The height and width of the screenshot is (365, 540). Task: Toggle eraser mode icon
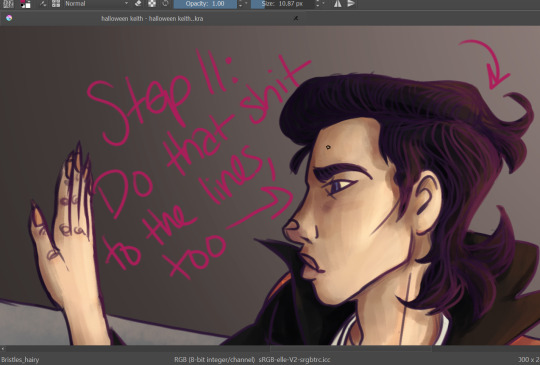[x=138, y=4]
